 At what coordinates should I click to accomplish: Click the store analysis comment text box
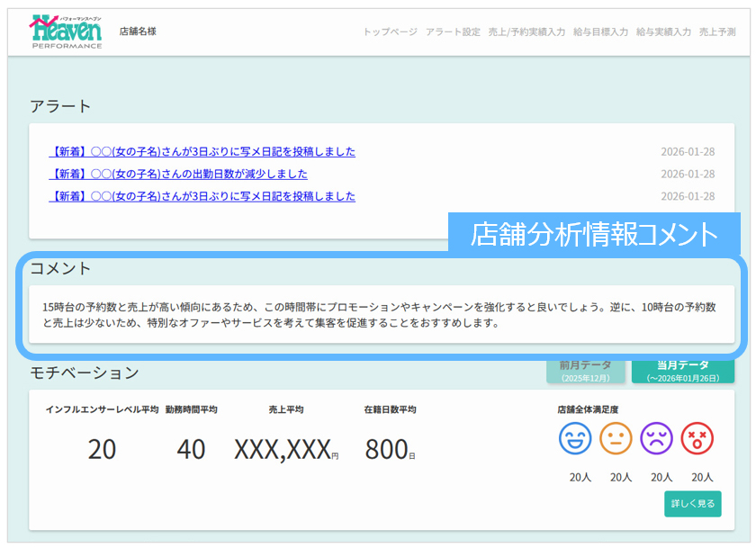point(381,314)
